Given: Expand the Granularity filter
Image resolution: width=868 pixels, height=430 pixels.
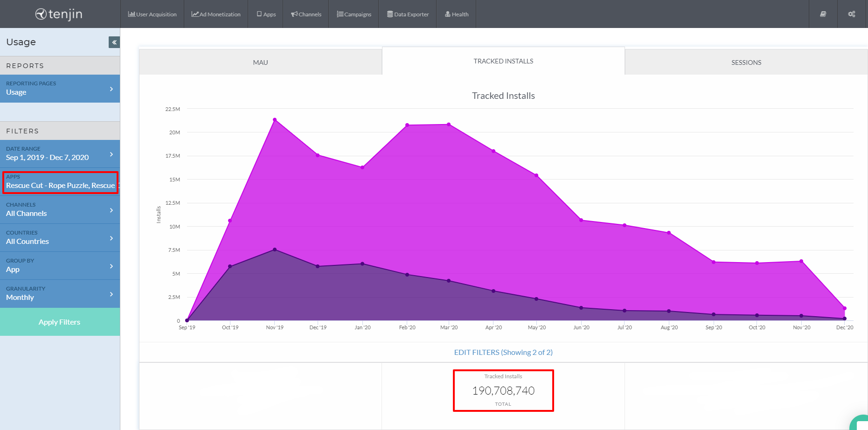Looking at the screenshot, I should (x=60, y=294).
